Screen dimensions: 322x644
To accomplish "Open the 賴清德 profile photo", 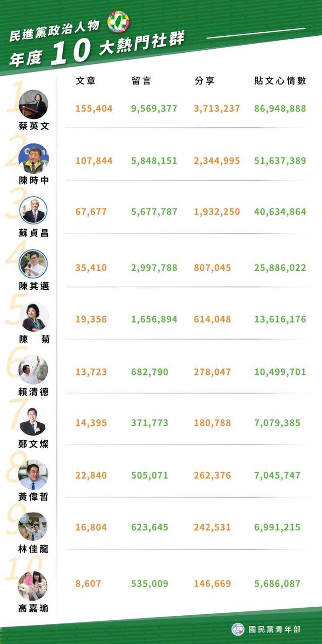I will tap(33, 370).
